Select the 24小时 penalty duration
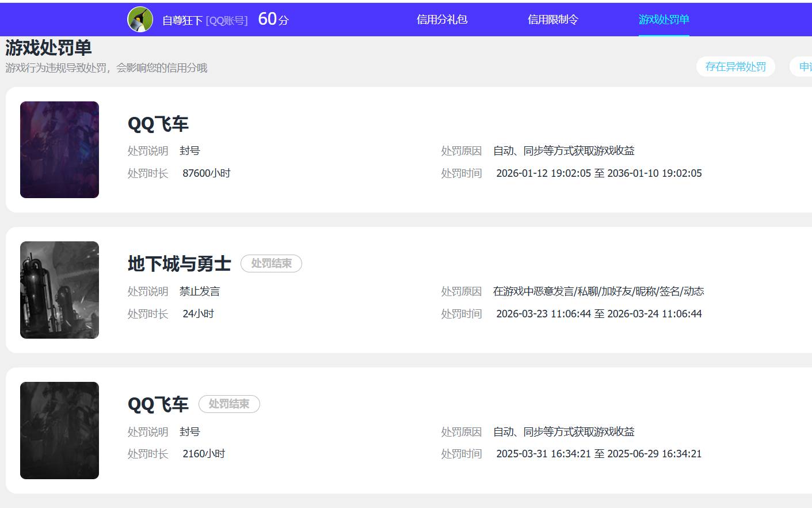812x508 pixels. [199, 314]
